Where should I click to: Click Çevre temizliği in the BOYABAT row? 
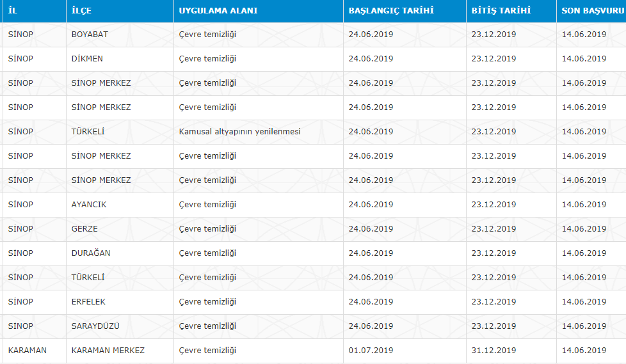207,35
